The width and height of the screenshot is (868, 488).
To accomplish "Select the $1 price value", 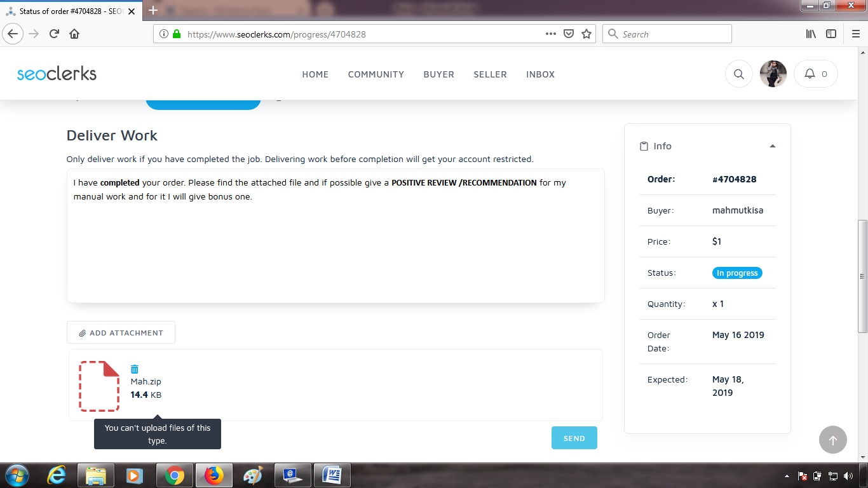I will point(717,241).
